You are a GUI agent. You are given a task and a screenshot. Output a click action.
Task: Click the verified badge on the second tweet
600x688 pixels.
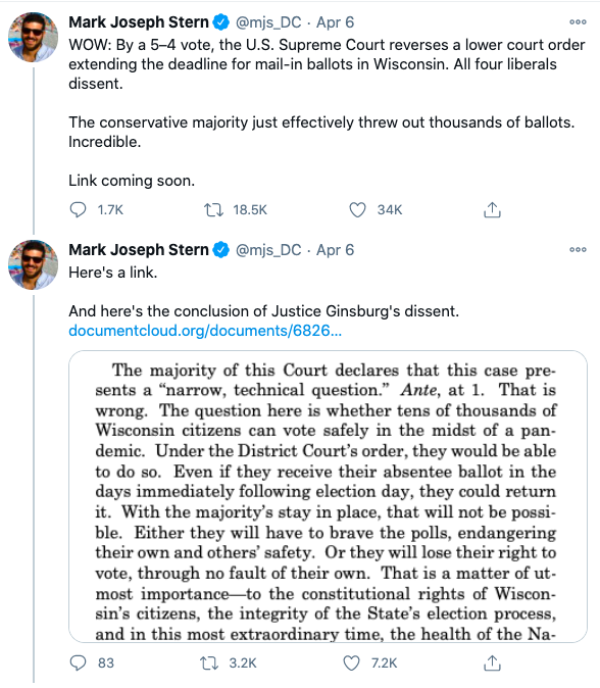click(x=221, y=250)
